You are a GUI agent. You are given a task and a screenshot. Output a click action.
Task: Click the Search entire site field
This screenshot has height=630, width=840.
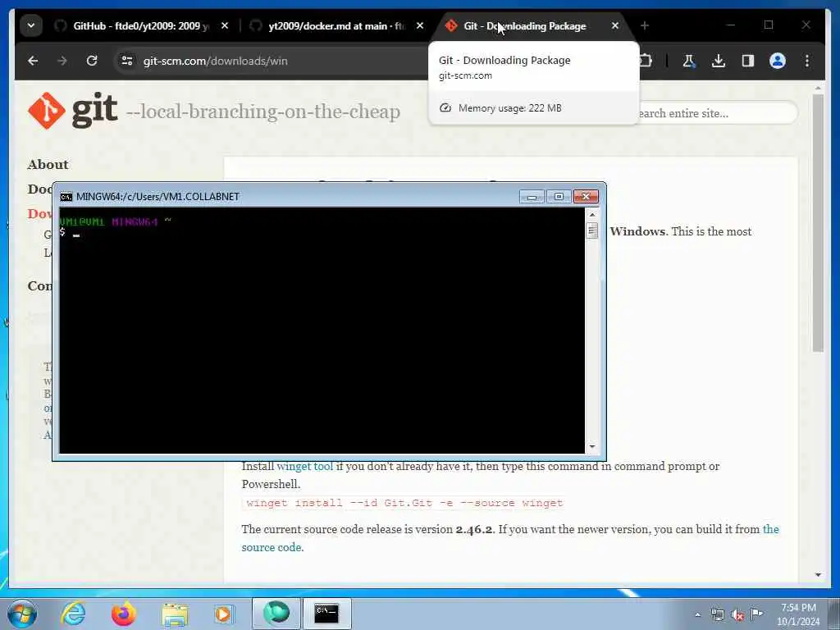coord(718,113)
